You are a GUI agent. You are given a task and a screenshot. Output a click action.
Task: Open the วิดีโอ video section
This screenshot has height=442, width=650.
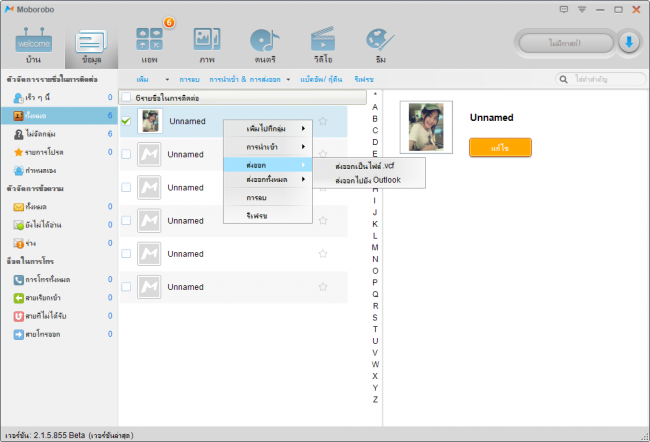pos(323,46)
